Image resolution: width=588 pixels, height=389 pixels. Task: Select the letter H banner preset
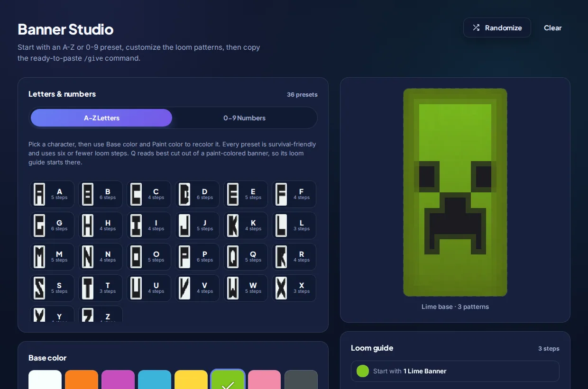[101, 226]
